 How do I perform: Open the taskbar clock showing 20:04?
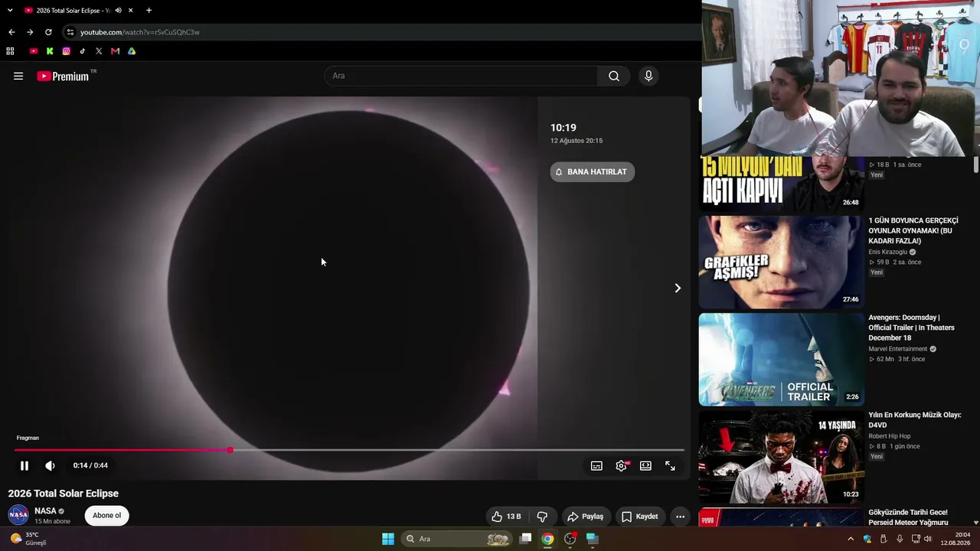pyautogui.click(x=954, y=539)
